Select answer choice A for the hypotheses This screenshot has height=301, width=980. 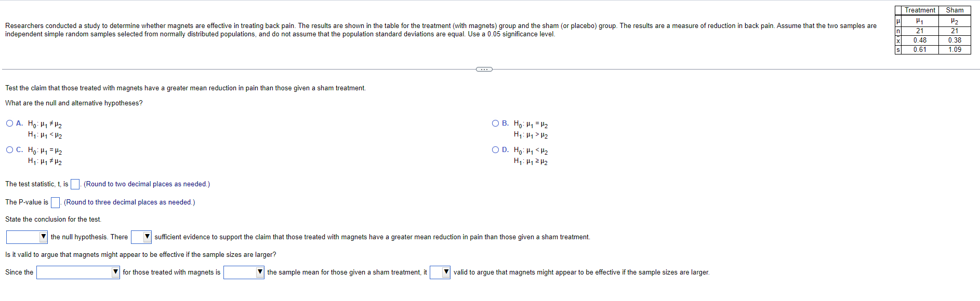9,123
